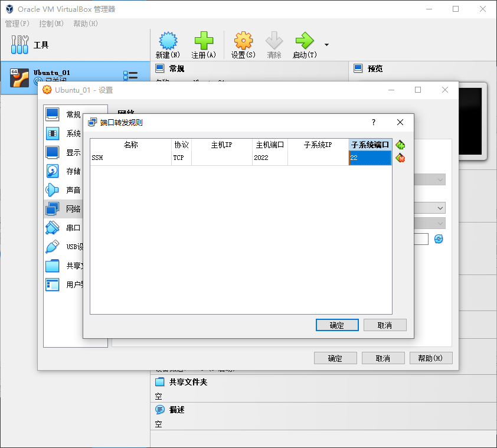Click 取消 in Ubuntu_01 settings window
The image size is (497, 448).
(x=383, y=358)
